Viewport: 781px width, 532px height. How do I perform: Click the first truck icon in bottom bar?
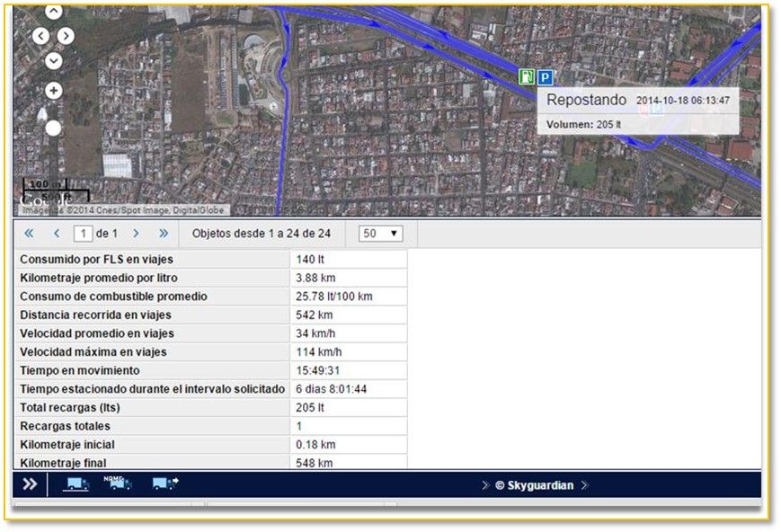click(76, 484)
